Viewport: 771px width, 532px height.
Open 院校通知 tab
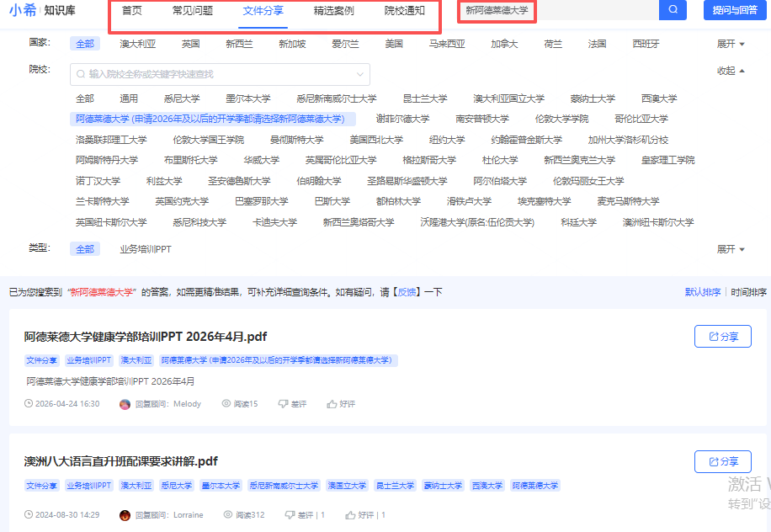coord(405,11)
